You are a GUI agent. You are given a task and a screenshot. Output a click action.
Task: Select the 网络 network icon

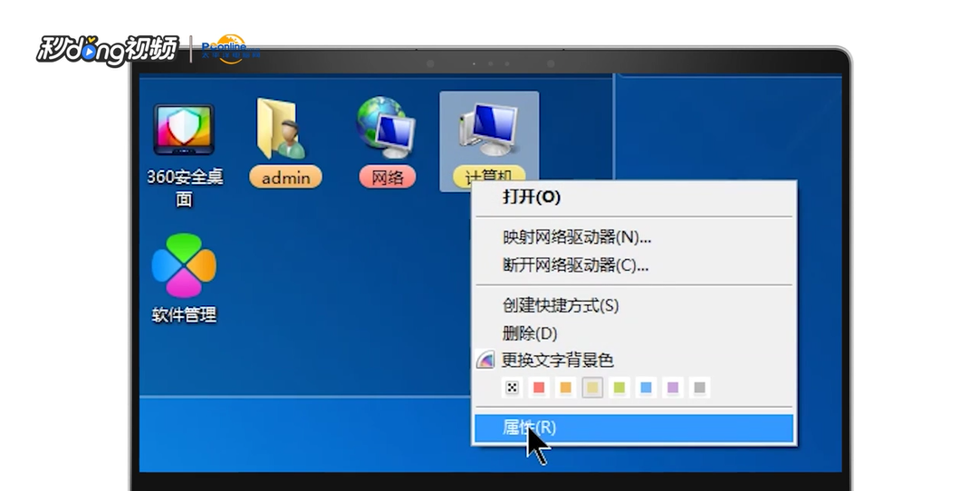coord(386,128)
